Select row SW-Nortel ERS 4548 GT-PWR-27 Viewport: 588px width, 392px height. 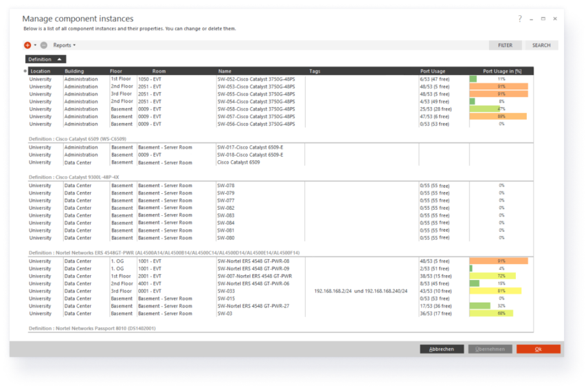(x=280, y=307)
